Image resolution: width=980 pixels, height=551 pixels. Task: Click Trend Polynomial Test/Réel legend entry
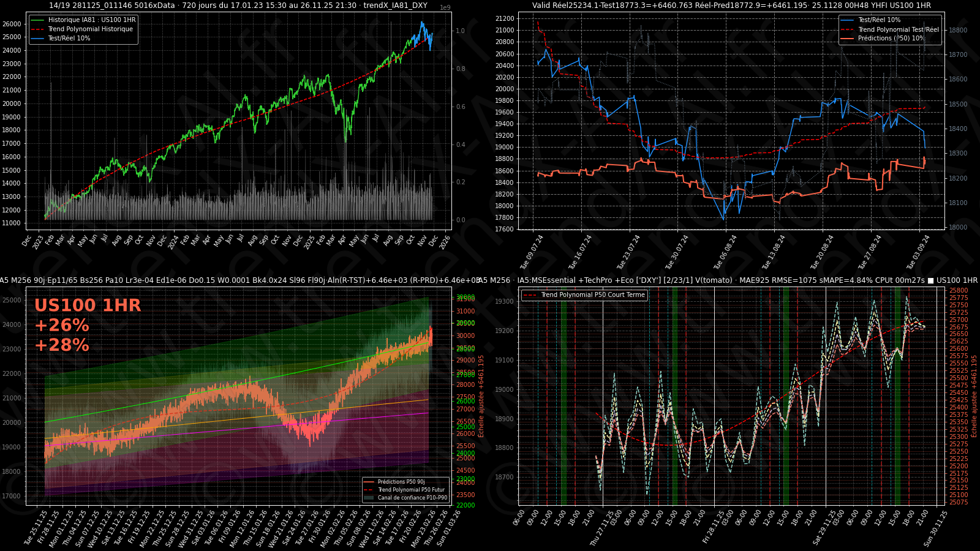[x=898, y=29]
